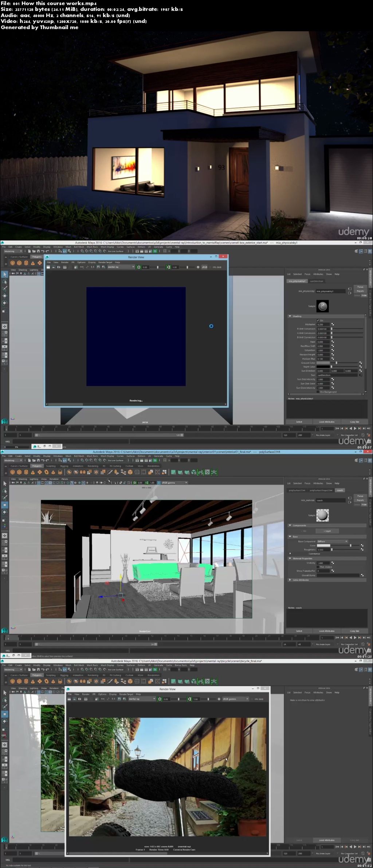Click '+ Layer' button in Components section
Screen dimensions: 373x868
(x=327, y=531)
